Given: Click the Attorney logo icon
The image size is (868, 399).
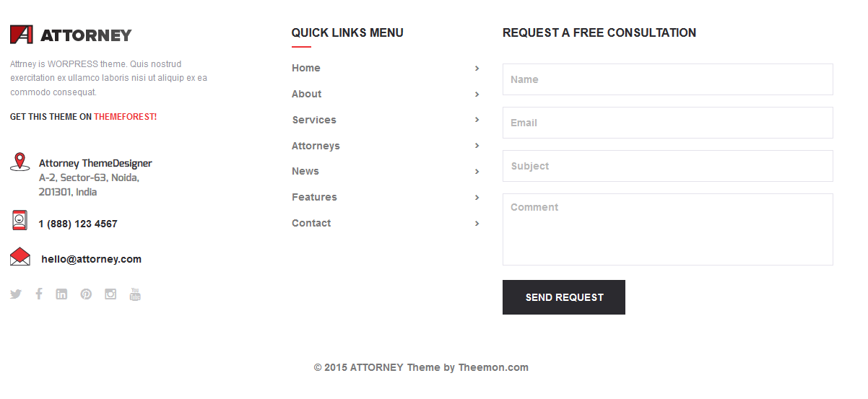Looking at the screenshot, I should click(21, 35).
